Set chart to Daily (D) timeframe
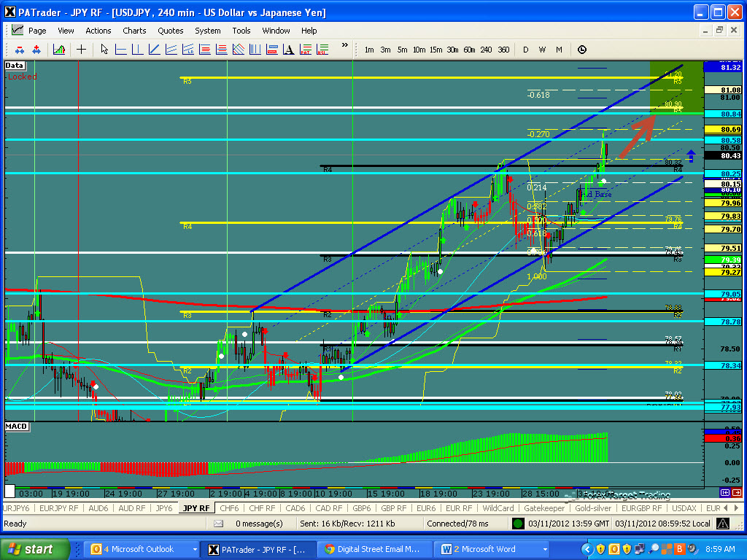The width and height of the screenshot is (747, 560). 525,50
